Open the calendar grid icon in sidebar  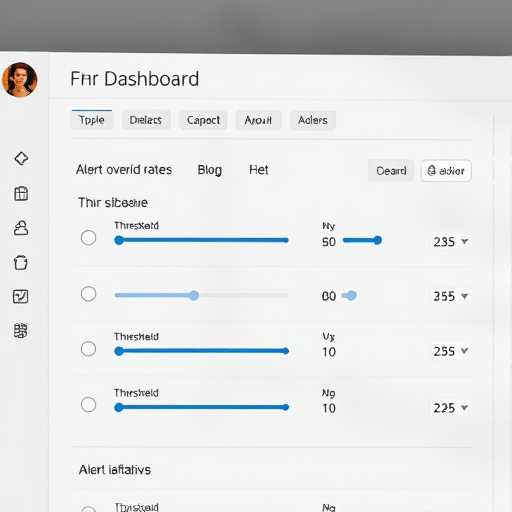[21, 193]
